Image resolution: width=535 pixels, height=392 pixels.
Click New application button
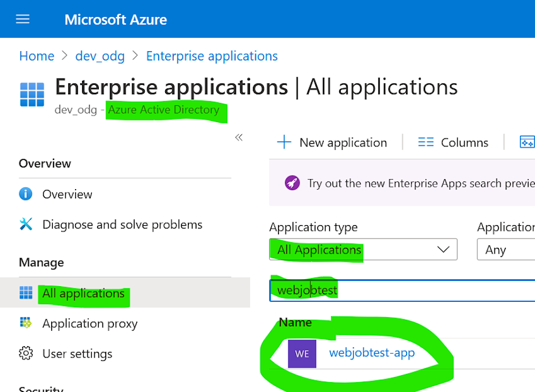pyautogui.click(x=332, y=142)
